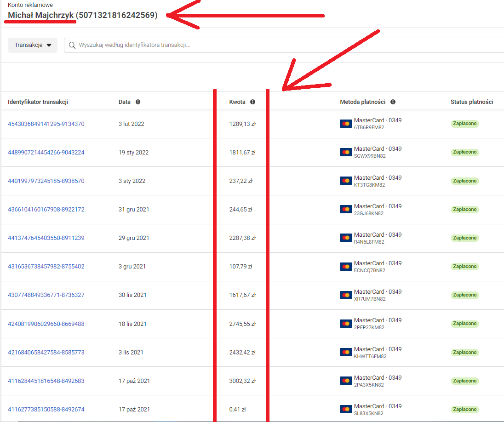
Task: Select the date 3 lut 2022
Action: pyautogui.click(x=131, y=124)
